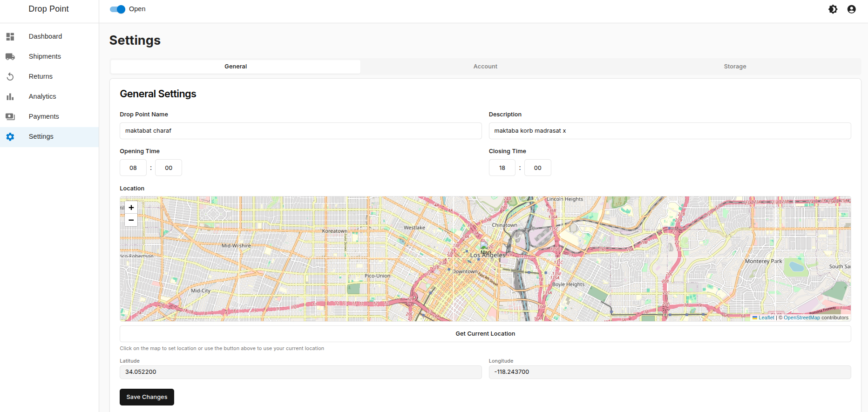Zoom out on the map
Image resolution: width=868 pixels, height=412 pixels.
(x=131, y=220)
